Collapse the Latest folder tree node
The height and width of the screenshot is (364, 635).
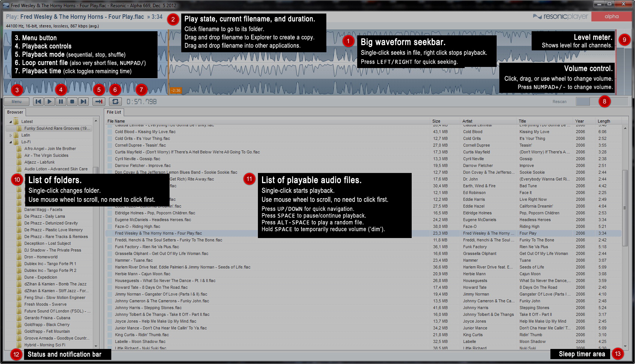click(11, 122)
